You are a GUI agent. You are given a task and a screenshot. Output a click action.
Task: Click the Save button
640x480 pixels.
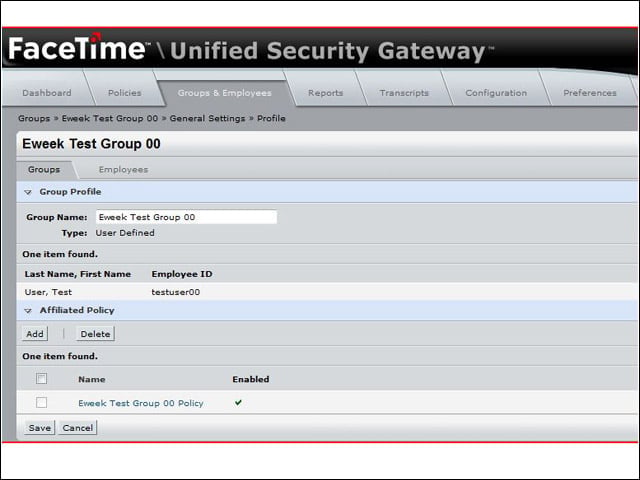pyautogui.click(x=39, y=428)
